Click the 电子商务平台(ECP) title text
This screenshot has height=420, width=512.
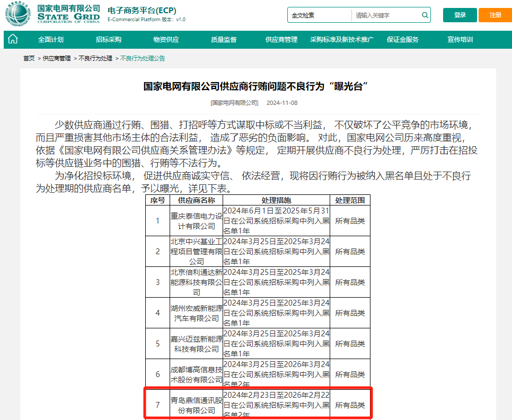pos(142,11)
